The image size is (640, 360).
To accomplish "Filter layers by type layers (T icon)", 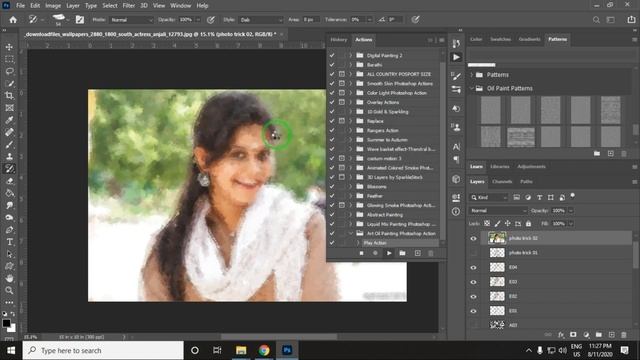I will pos(539,198).
